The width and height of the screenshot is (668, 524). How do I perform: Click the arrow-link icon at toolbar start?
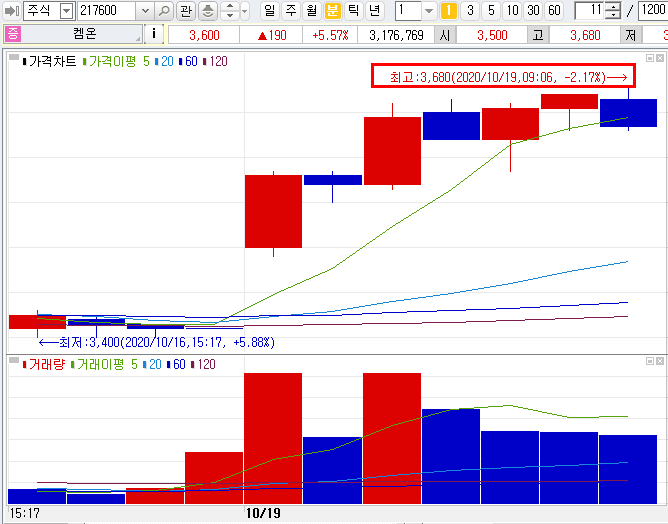pyautogui.click(x=12, y=11)
